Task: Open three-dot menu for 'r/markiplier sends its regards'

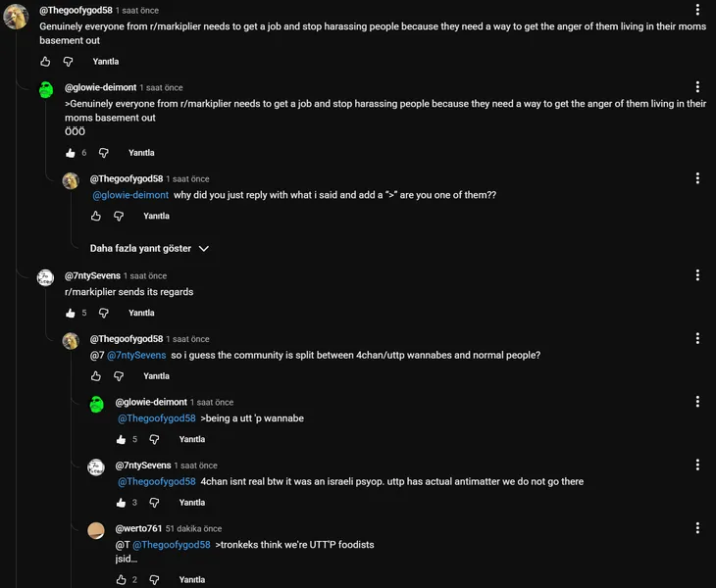Action: click(x=697, y=276)
